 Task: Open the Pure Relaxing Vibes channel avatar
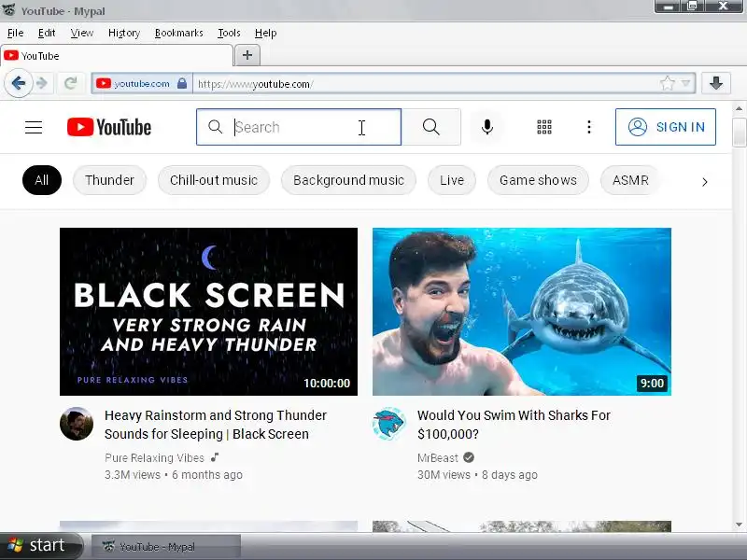77,424
